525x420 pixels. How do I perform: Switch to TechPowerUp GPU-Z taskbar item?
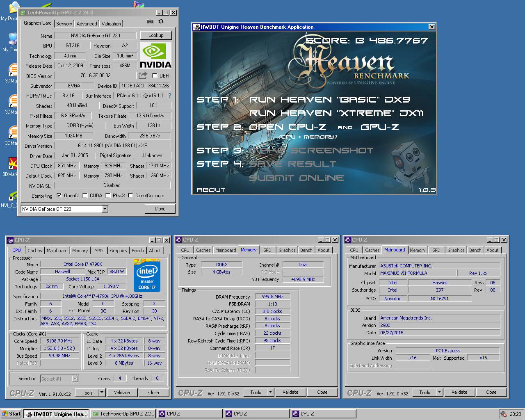tap(123, 414)
